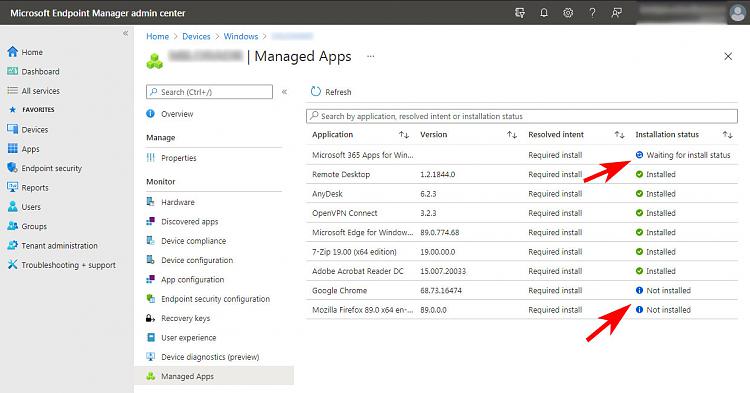Image resolution: width=750 pixels, height=393 pixels.
Task: Click Windows breadcrumb link
Action: pyautogui.click(x=241, y=36)
